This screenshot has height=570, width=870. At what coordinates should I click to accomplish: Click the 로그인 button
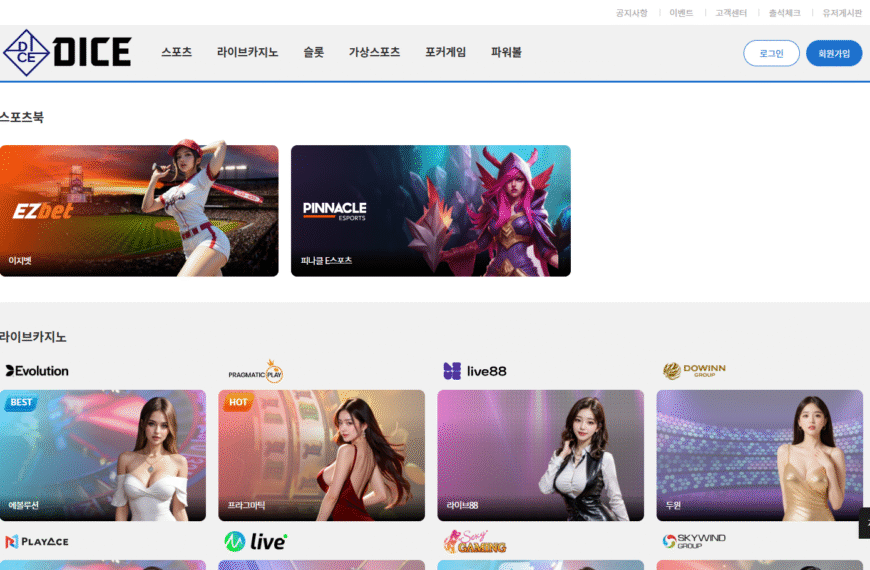click(771, 53)
